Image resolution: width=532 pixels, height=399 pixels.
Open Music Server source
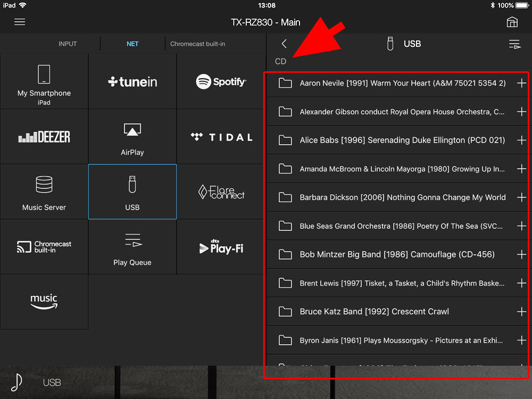click(x=44, y=192)
